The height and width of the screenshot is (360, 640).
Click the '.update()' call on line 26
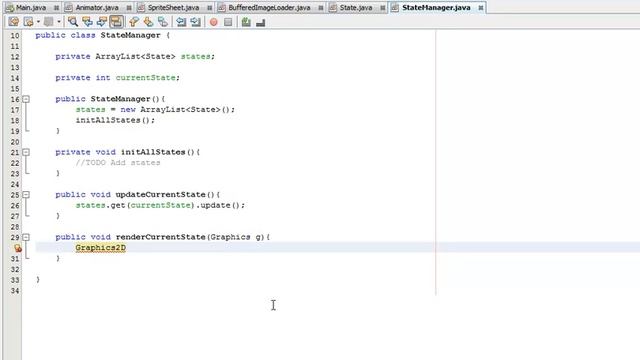(x=218, y=205)
